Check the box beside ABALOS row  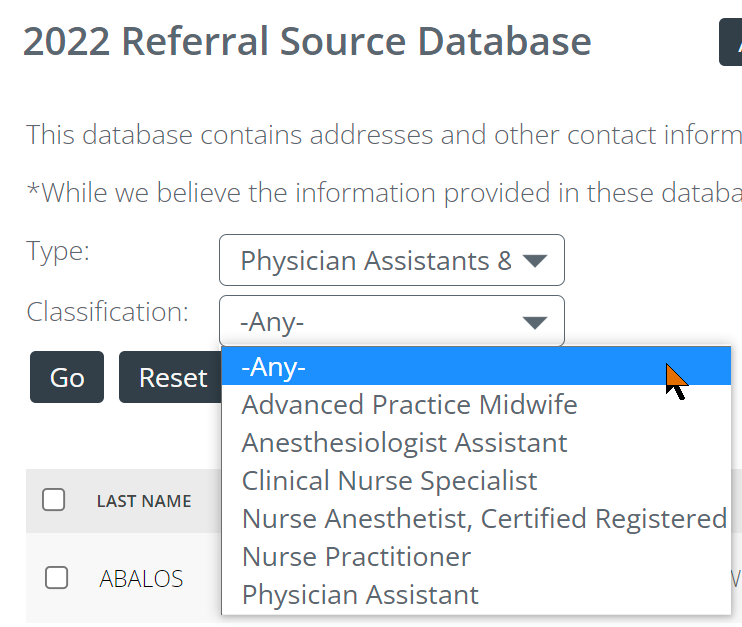57,577
